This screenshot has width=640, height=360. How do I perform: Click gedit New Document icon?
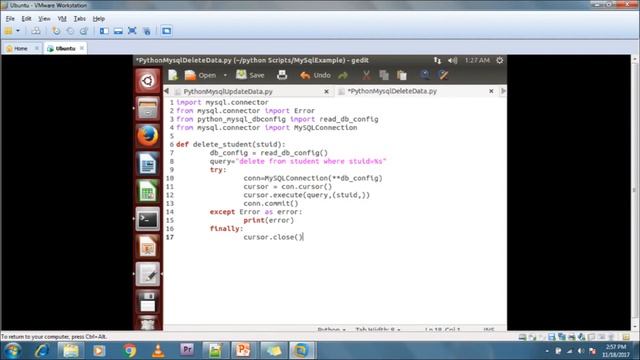pos(173,75)
